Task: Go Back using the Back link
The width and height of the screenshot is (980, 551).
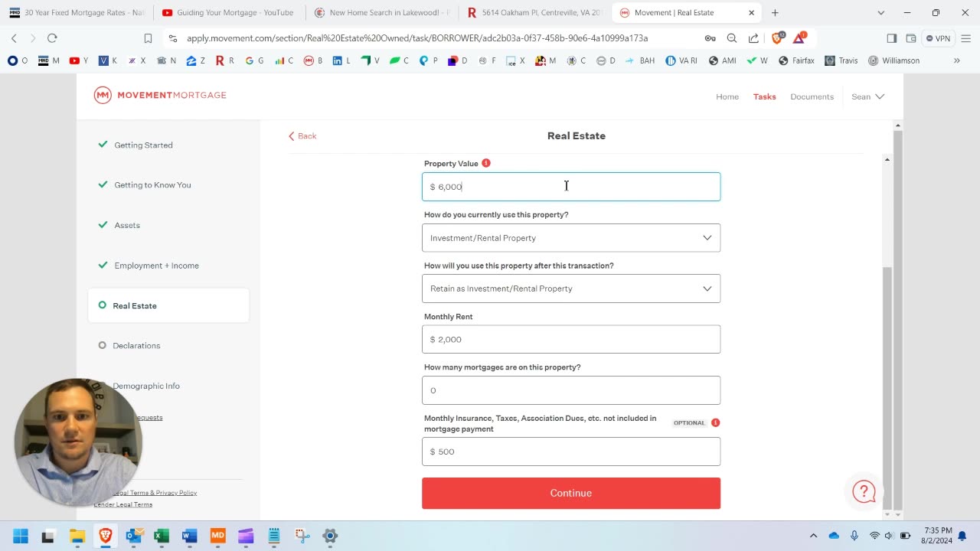Action: coord(302,136)
